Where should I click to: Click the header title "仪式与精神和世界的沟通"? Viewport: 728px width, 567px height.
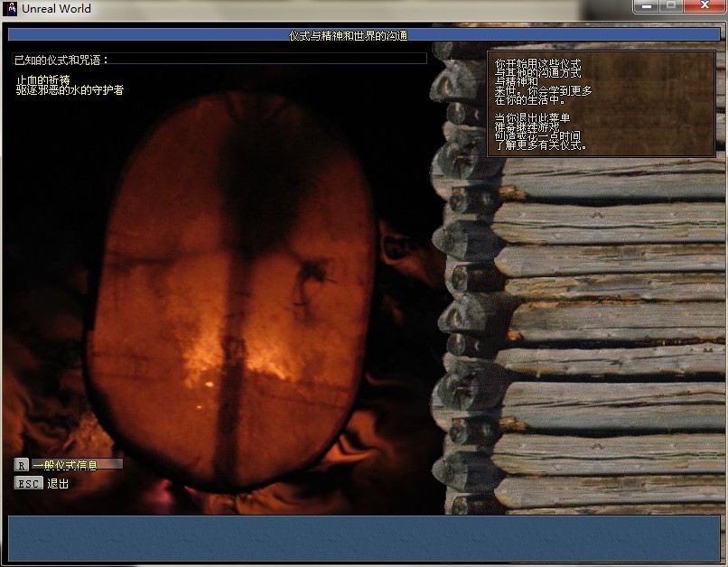tap(349, 36)
